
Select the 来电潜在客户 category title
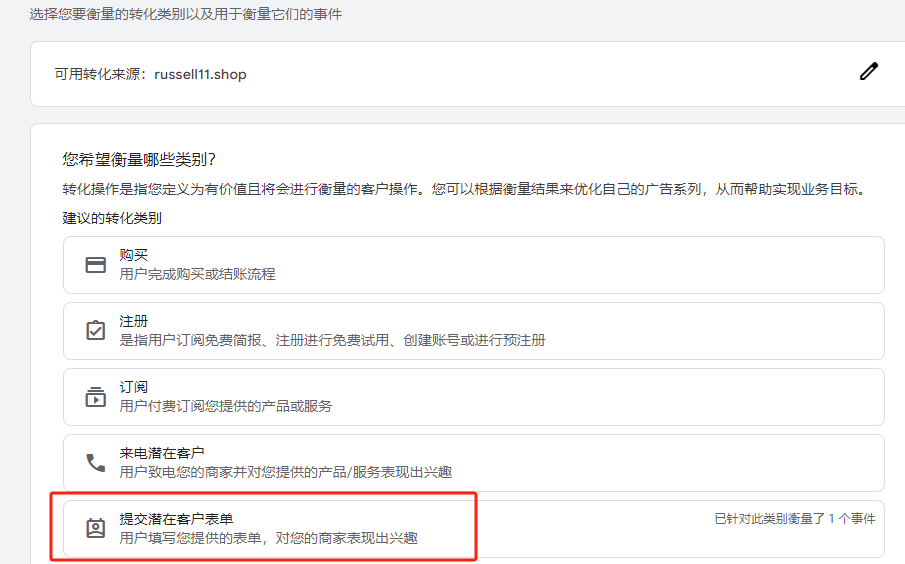click(162, 454)
